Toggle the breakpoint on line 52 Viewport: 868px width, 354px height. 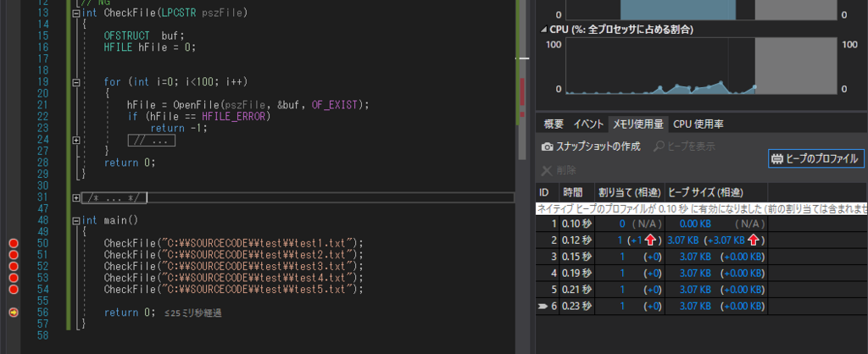coord(14,267)
